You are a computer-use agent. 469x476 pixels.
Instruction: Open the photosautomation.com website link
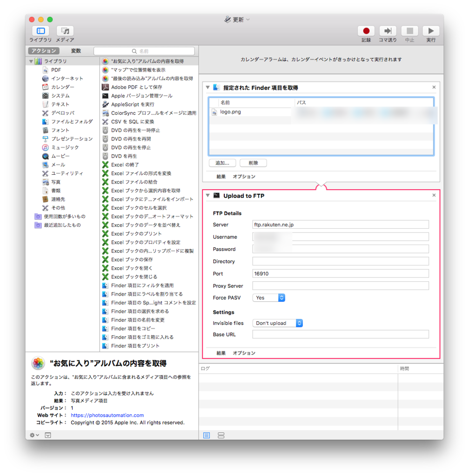(107, 415)
